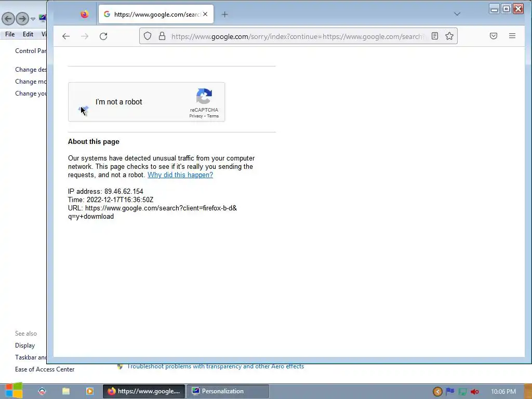Open the Firefox application hamburger menu
Viewport: 532px width, 399px height.
512,36
